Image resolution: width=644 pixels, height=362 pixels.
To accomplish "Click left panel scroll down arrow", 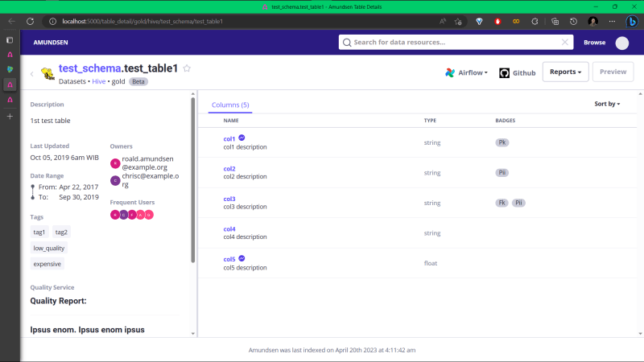I will (193, 334).
